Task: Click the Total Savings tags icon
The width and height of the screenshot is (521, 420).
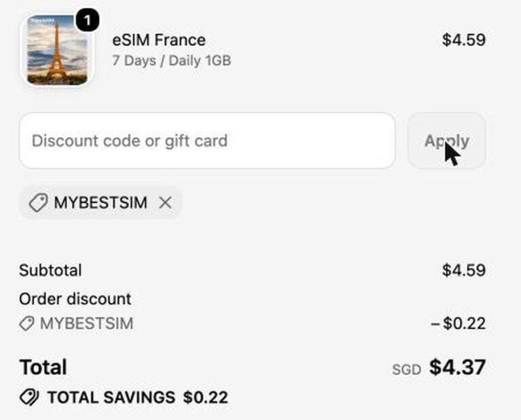Action: point(29,397)
